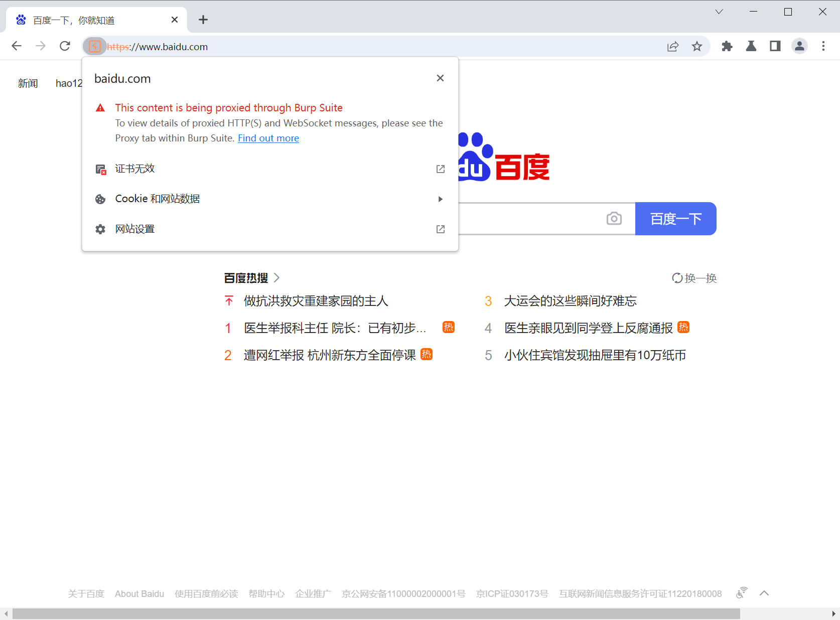This screenshot has height=620, width=840.
Task: Open 证书无效 certificate details
Action: (x=270, y=169)
